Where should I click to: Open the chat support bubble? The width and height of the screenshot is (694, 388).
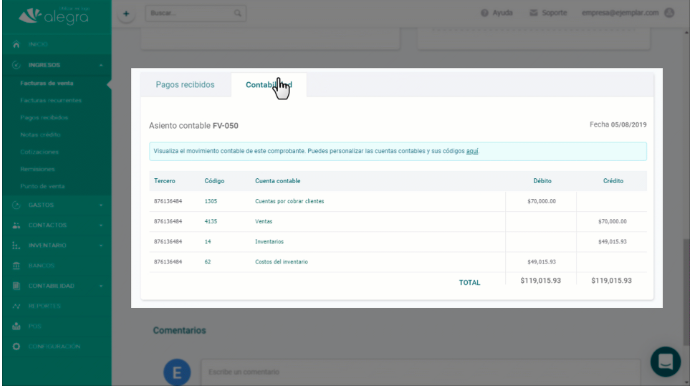(x=665, y=361)
